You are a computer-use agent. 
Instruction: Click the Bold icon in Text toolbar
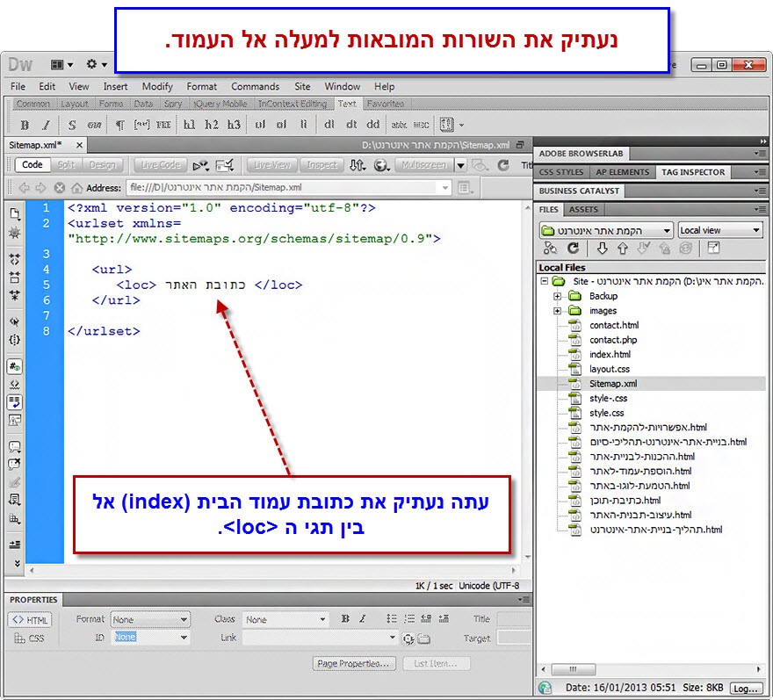click(x=25, y=126)
